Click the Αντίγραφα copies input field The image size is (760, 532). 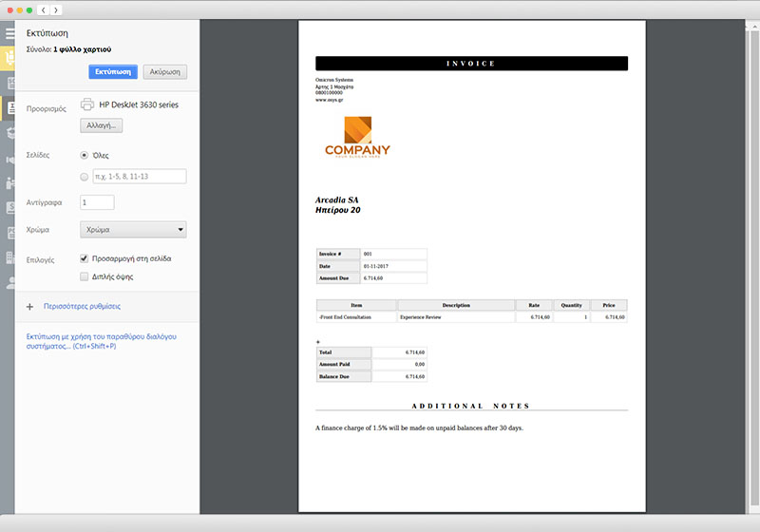tap(97, 202)
